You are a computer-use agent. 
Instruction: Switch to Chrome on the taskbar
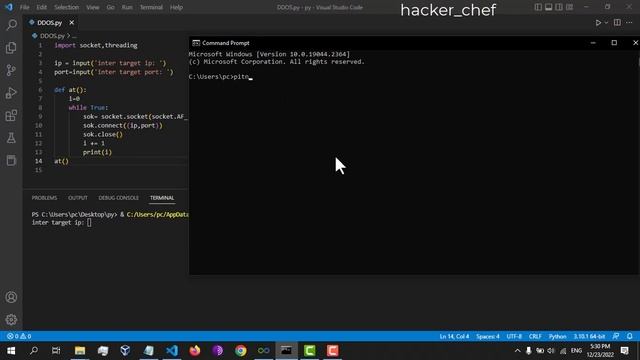click(240, 351)
